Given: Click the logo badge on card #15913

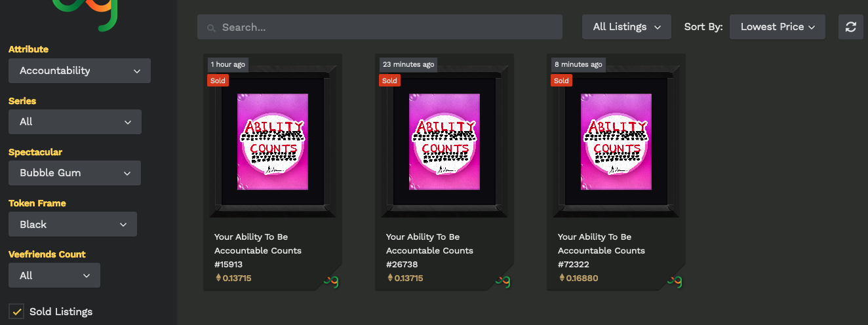Looking at the screenshot, I should [x=331, y=280].
